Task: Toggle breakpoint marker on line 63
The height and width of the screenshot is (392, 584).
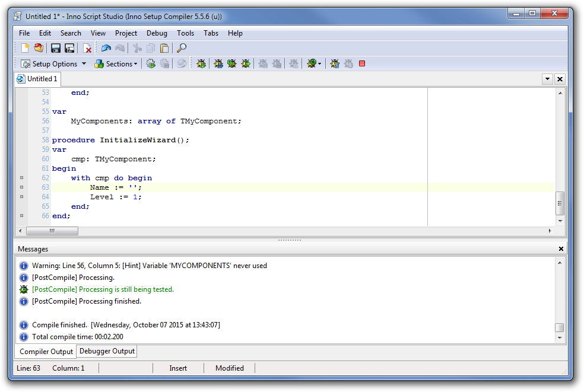Action: (x=22, y=187)
